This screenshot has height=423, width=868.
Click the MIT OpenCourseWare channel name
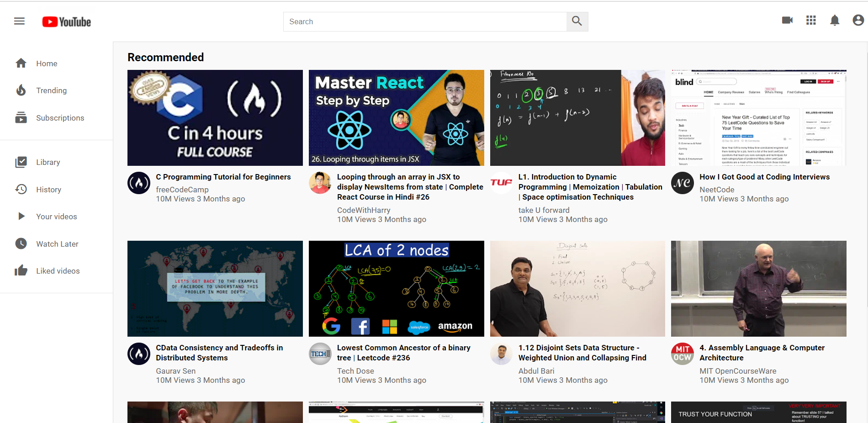pyautogui.click(x=738, y=371)
